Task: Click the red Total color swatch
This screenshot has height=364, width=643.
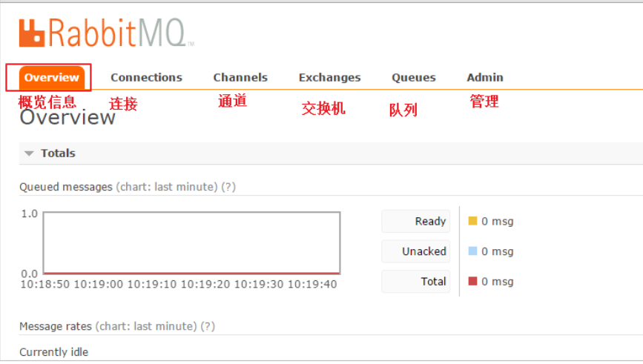Action: (x=472, y=282)
